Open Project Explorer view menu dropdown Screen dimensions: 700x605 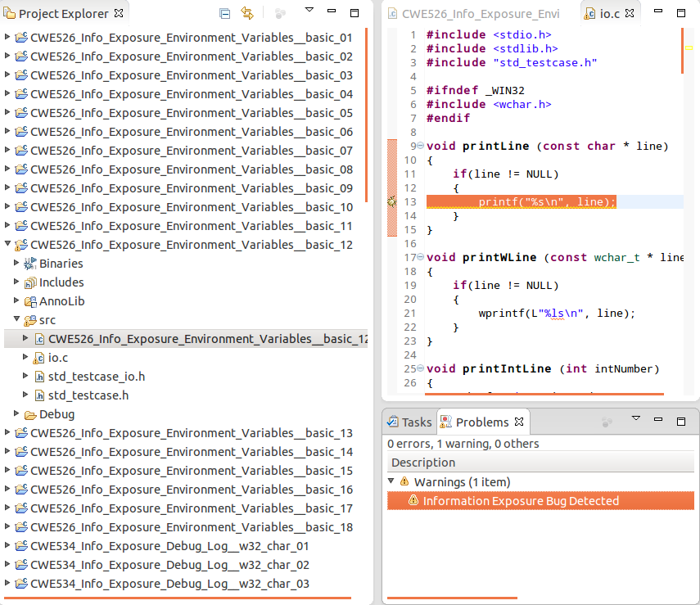309,10
